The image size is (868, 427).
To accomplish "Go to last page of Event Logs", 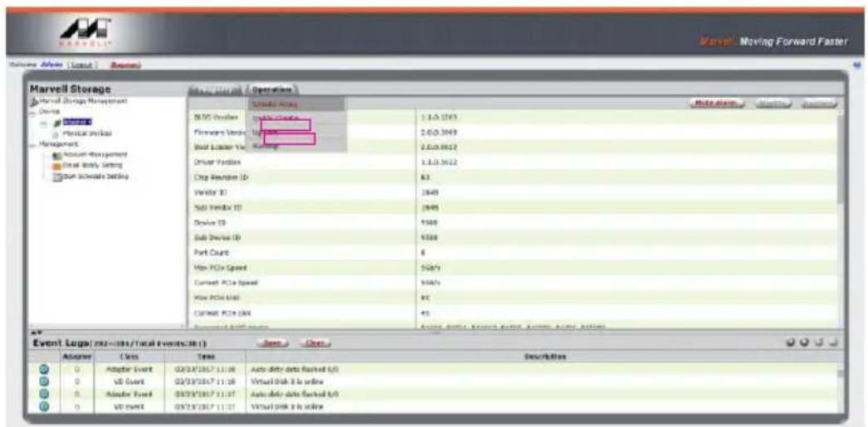I will click(x=832, y=343).
